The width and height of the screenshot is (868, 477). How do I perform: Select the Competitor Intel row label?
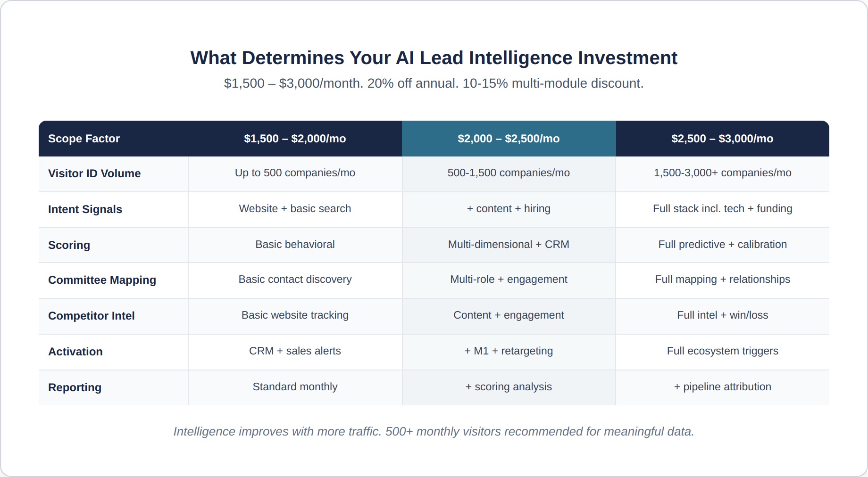(x=92, y=316)
